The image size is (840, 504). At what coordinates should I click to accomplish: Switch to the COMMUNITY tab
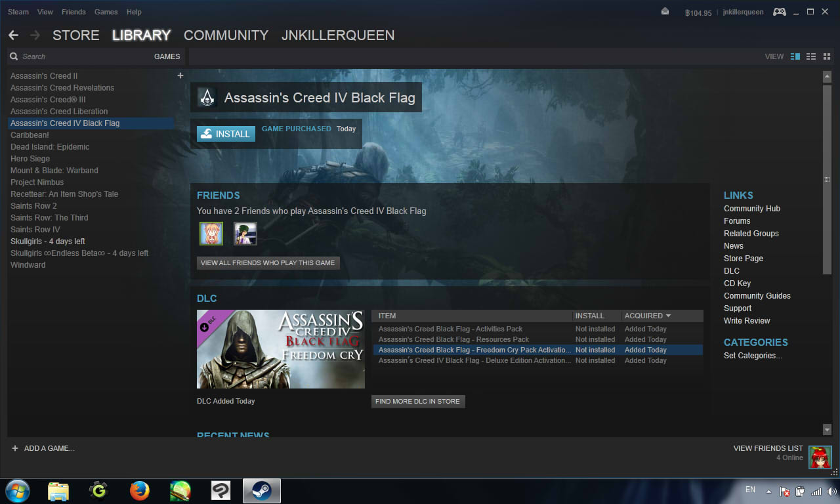click(x=226, y=35)
